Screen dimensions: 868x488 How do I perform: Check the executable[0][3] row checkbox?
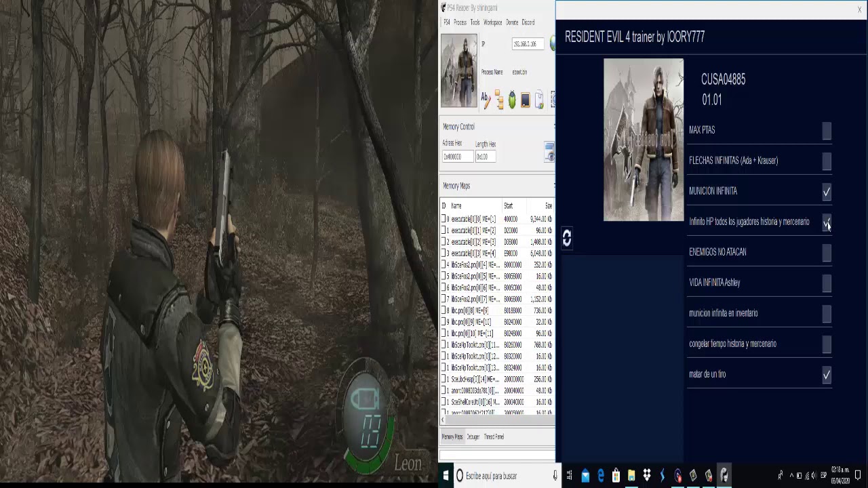click(x=443, y=253)
